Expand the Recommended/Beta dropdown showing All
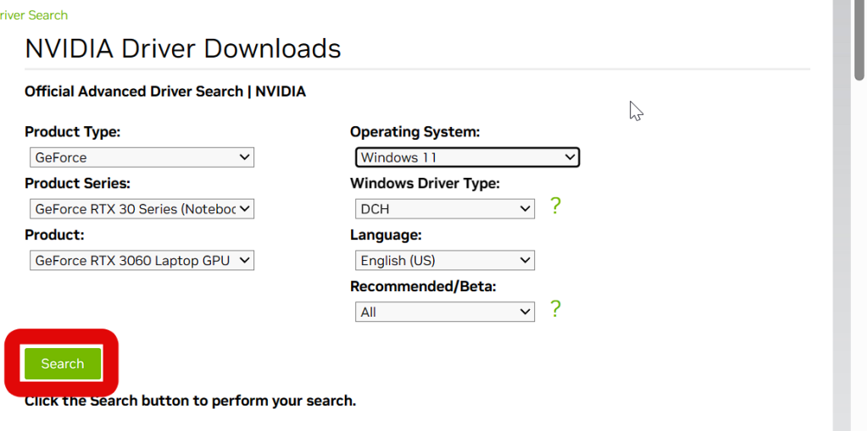Viewport: 868px width, 431px height. pyautogui.click(x=444, y=312)
